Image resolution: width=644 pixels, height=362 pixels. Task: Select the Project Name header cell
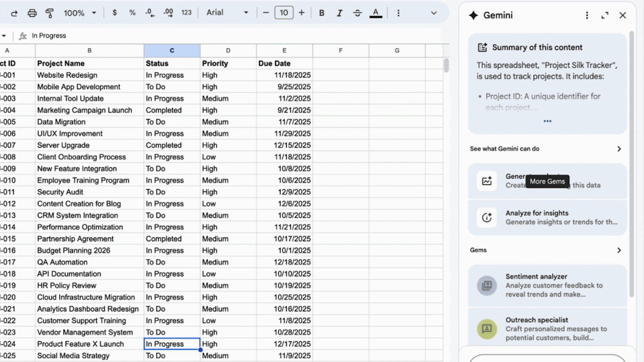[x=90, y=63]
